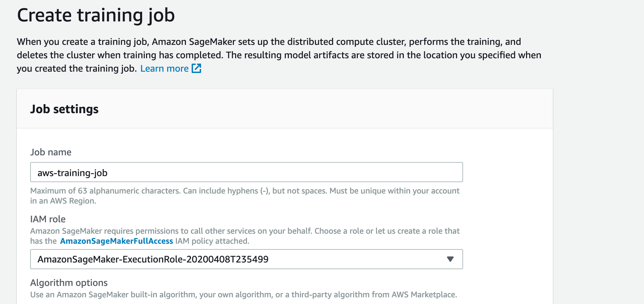Viewport: 644px width, 304px height.
Task: Click the IAM role label text
Action: click(48, 219)
